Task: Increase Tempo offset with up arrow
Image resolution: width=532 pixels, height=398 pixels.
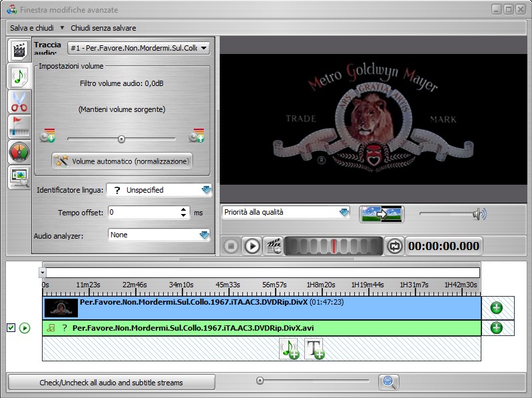Action: [184, 209]
